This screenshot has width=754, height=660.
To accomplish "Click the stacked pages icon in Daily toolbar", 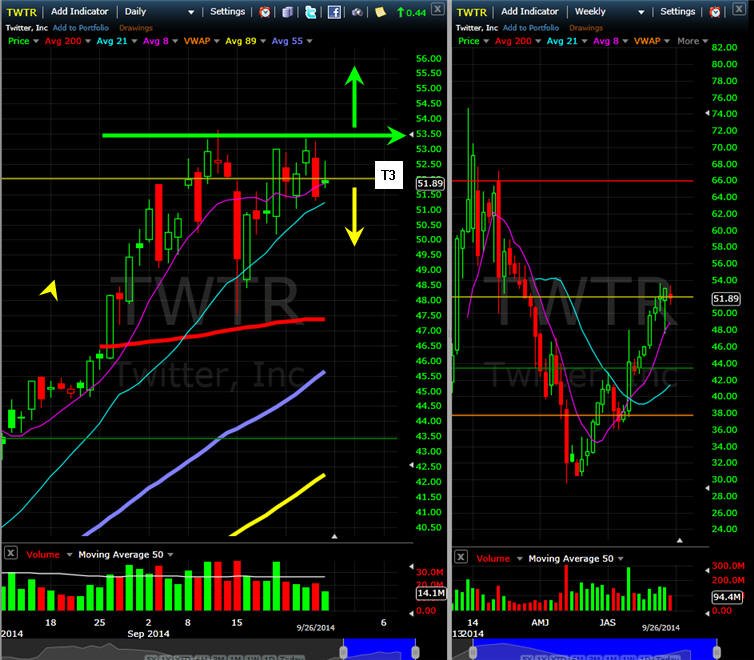I will coord(288,12).
